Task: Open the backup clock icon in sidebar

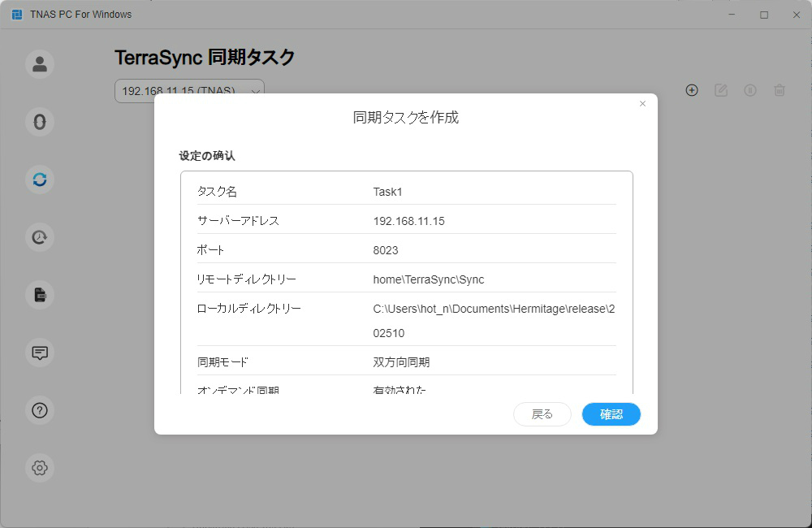Action: coord(40,237)
